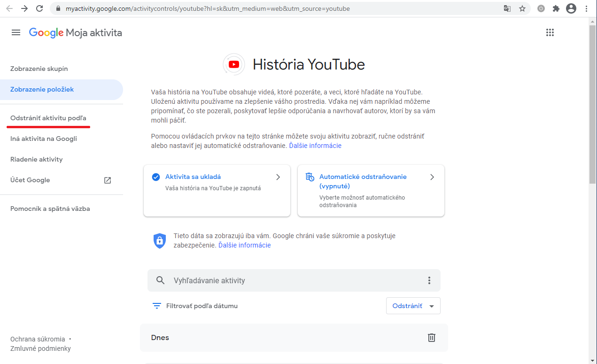
Task: Click the História YouTube heading
Action: 309,64
